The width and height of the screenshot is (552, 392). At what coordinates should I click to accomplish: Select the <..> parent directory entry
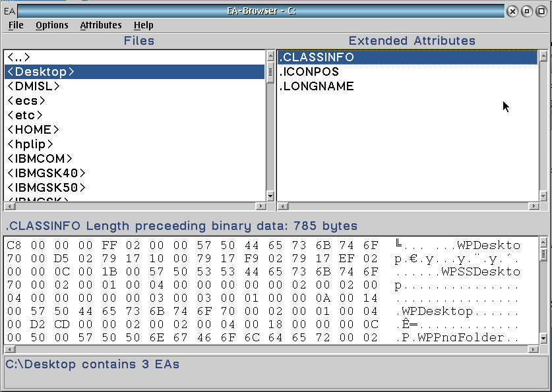click(19, 57)
